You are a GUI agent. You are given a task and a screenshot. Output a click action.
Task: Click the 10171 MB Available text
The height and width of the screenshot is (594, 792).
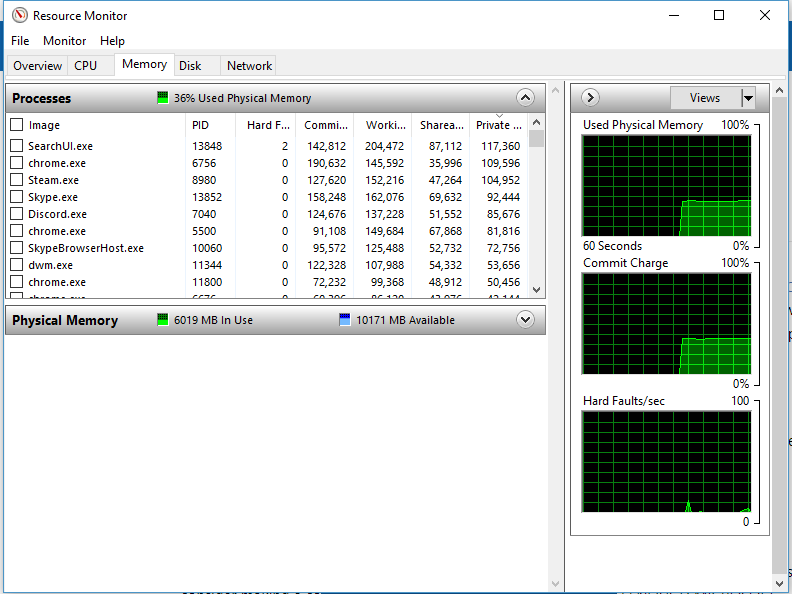[x=405, y=320]
